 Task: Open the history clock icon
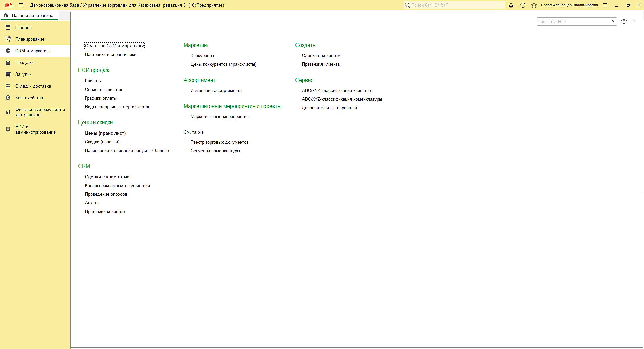(523, 5)
